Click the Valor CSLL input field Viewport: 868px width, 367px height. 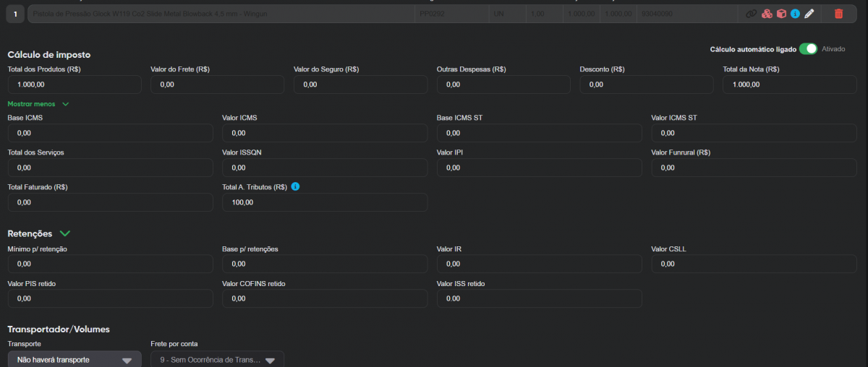(754, 264)
